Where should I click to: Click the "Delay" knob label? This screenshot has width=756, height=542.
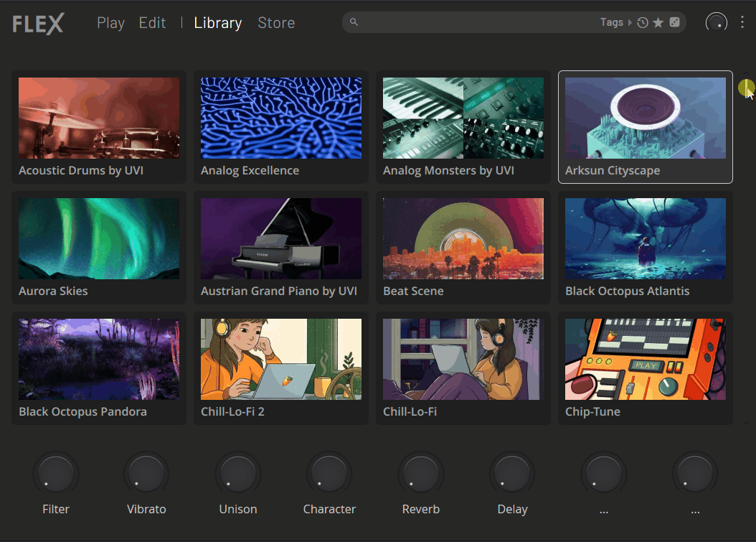513,510
